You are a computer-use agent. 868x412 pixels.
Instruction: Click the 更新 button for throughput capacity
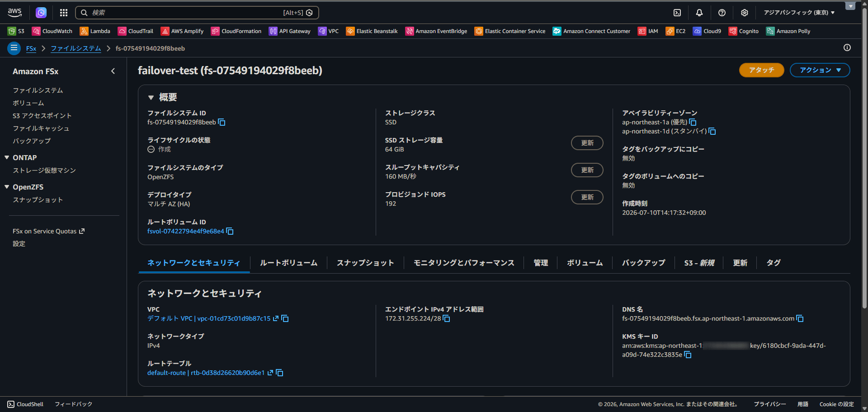[x=587, y=170]
